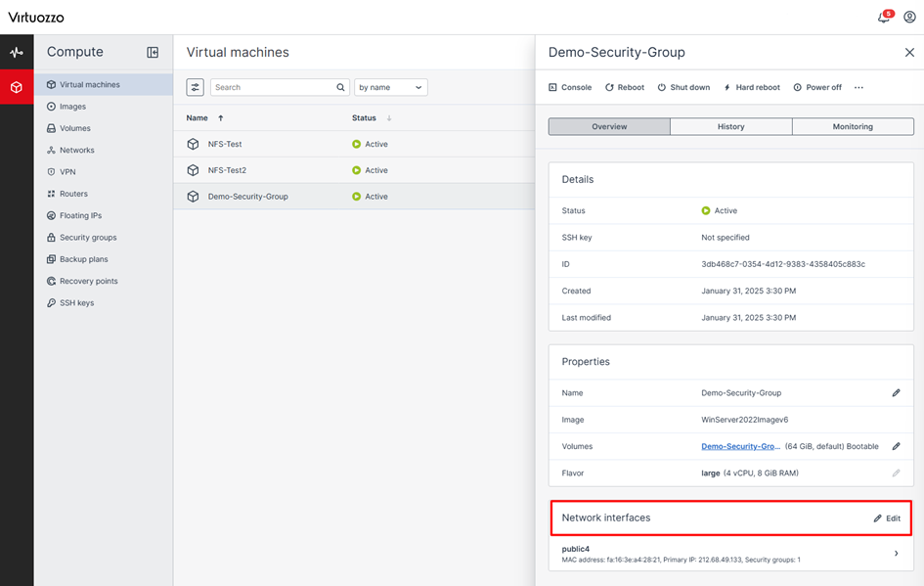
Task: Open the user account profile icon
Action: click(x=909, y=18)
